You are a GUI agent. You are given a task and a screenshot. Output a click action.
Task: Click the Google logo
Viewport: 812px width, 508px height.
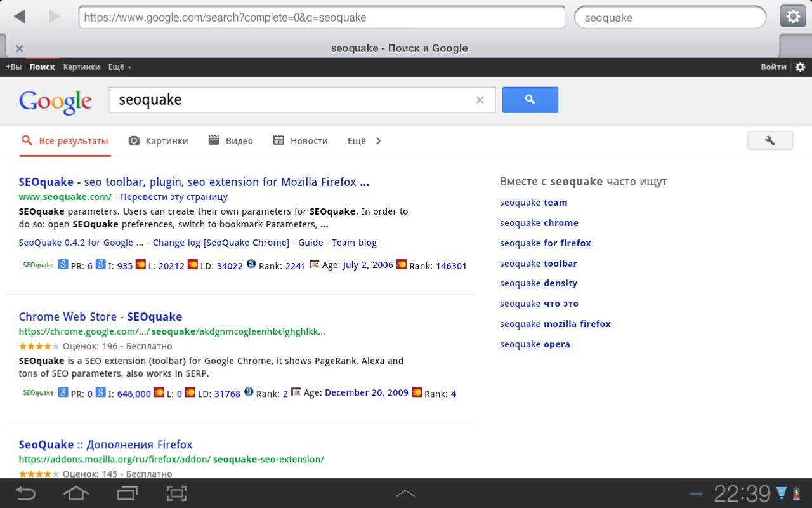coord(55,102)
